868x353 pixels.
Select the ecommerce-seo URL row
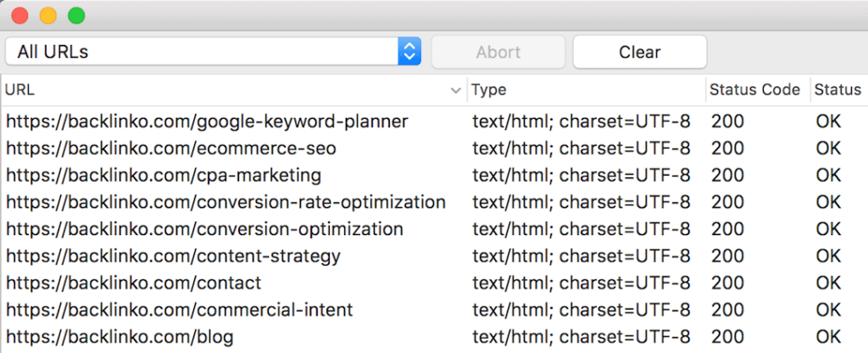click(x=434, y=148)
